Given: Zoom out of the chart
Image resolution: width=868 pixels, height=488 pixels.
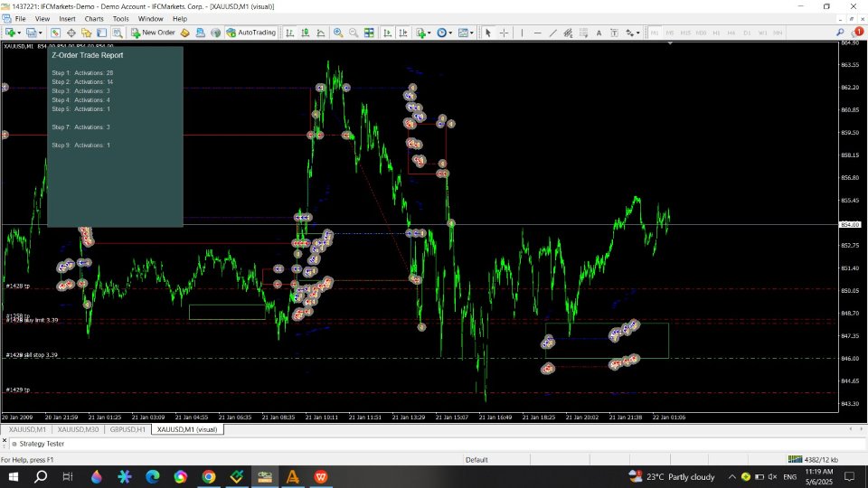Looking at the screenshot, I should coord(354,33).
